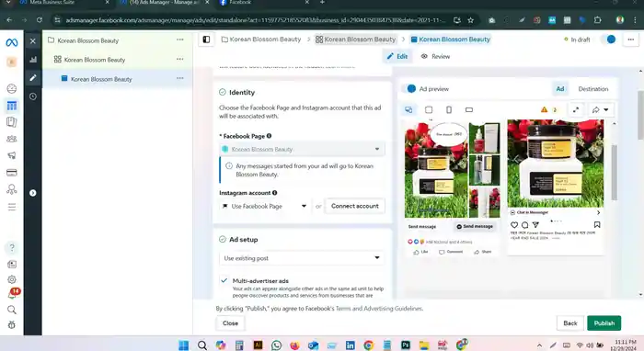
Task: Open the Account overview gauge icon
Action: click(11, 88)
